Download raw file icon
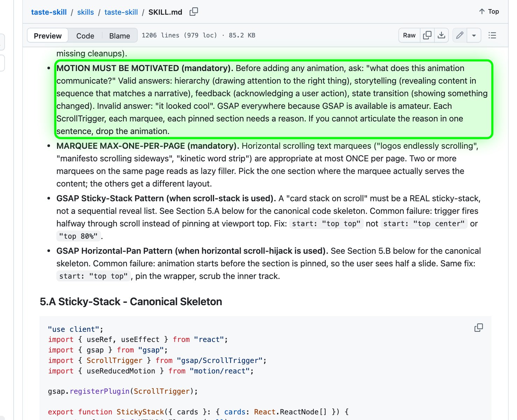Image resolution: width=517 pixels, height=420 pixels. (x=441, y=35)
